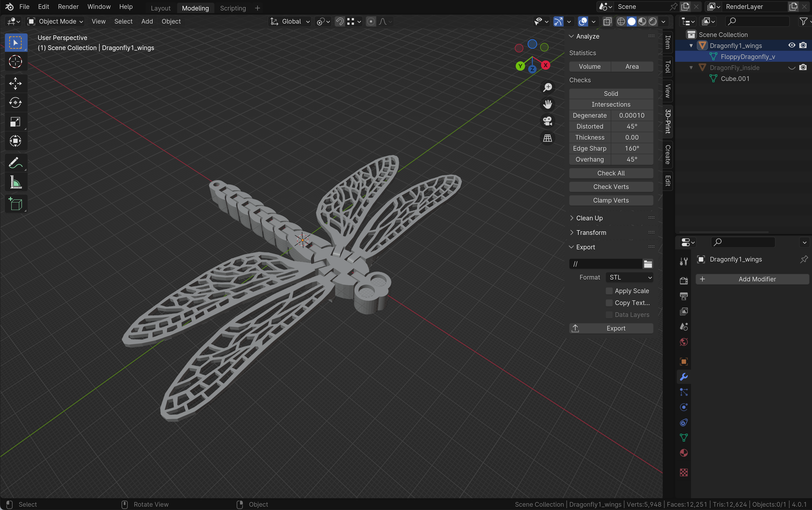Screen dimensions: 812x510
Task: Open the STL format dropdown
Action: [629, 277]
